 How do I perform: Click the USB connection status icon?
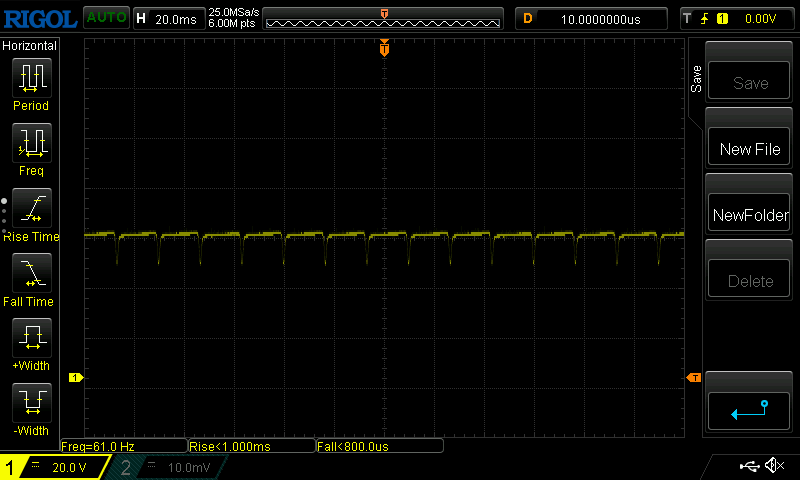click(x=749, y=466)
